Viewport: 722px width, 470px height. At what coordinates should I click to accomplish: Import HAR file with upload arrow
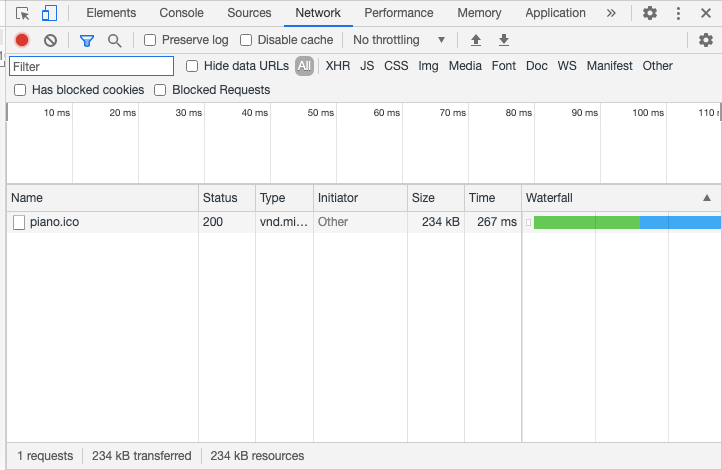476,40
